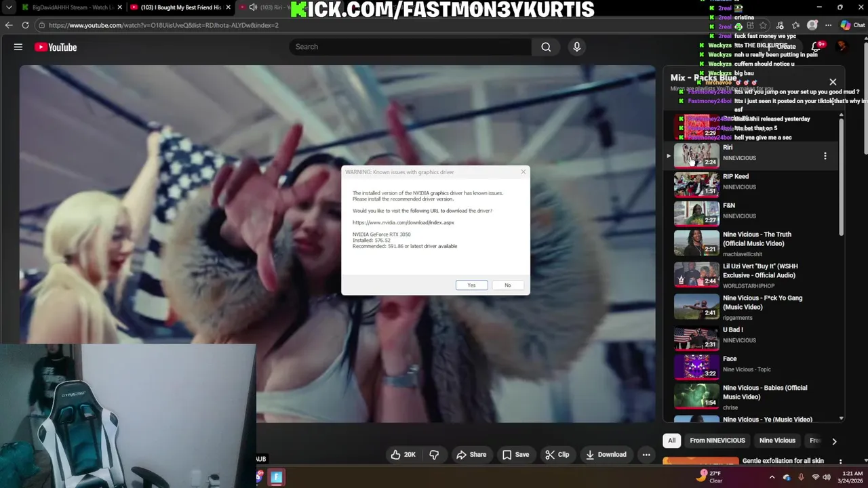Create a Clip of the video
Viewport: 868px width, 488px height.
[557, 455]
